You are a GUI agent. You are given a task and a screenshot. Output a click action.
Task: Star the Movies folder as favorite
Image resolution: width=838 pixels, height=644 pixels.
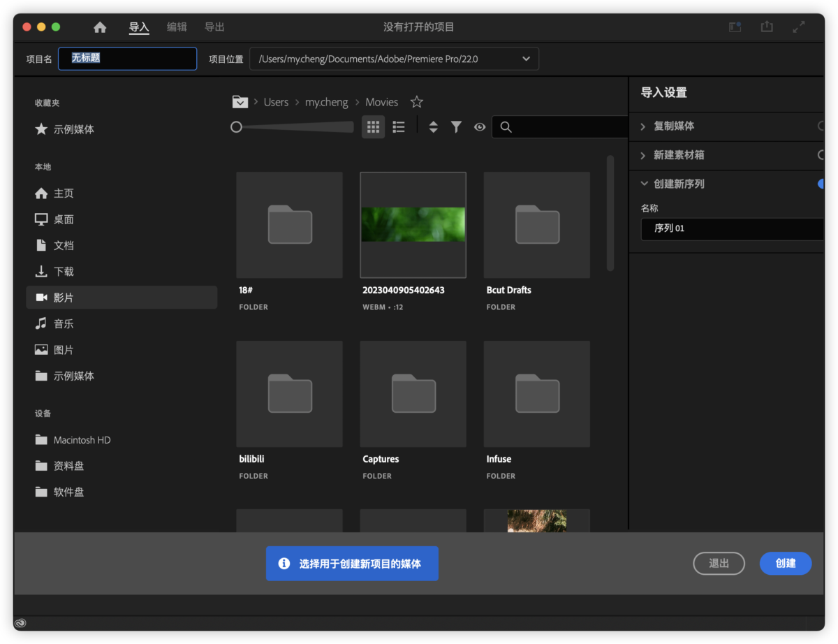(416, 101)
